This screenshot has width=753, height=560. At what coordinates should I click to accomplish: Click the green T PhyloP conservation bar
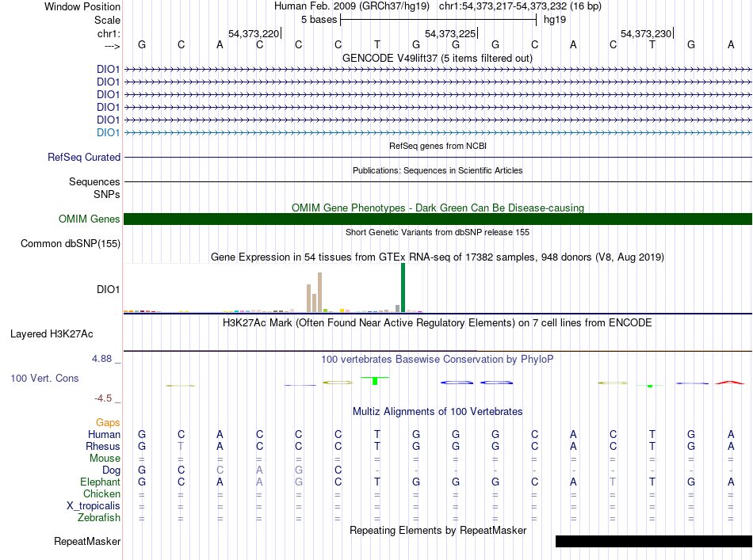(375, 380)
